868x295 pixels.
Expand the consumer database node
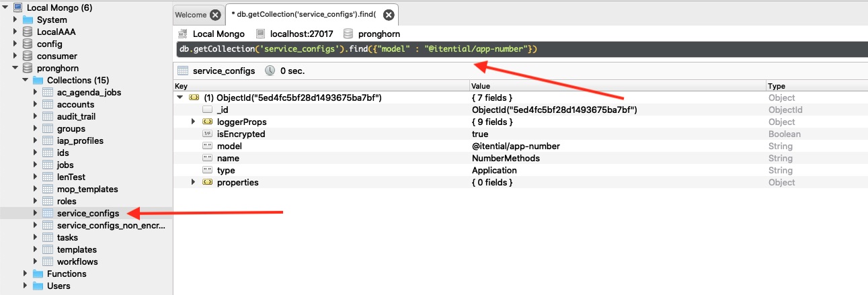(15, 56)
